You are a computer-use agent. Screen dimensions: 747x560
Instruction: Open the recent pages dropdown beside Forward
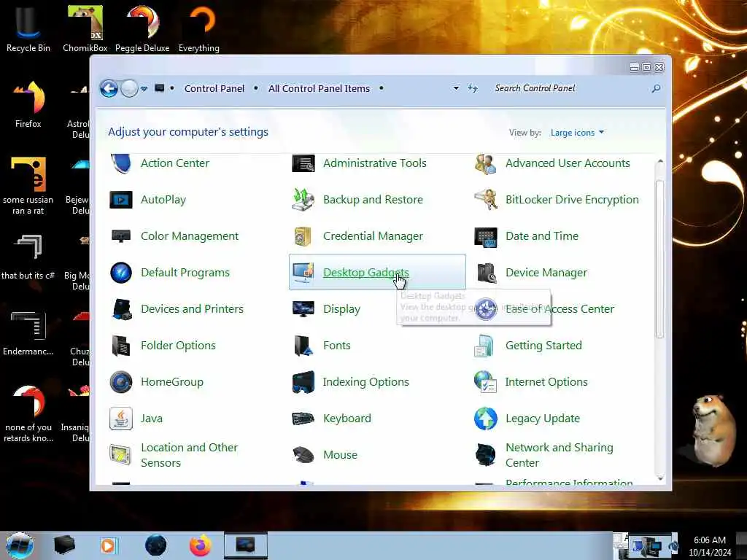click(x=144, y=88)
